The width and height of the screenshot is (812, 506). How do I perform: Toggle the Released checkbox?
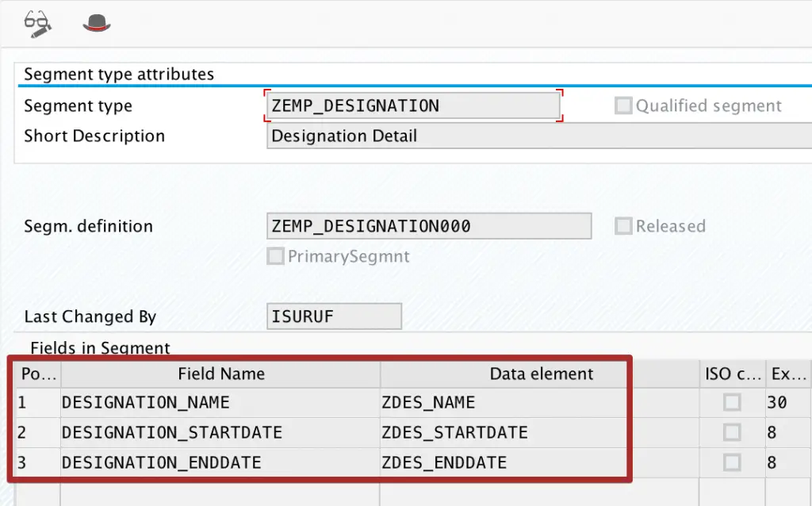[x=623, y=226]
